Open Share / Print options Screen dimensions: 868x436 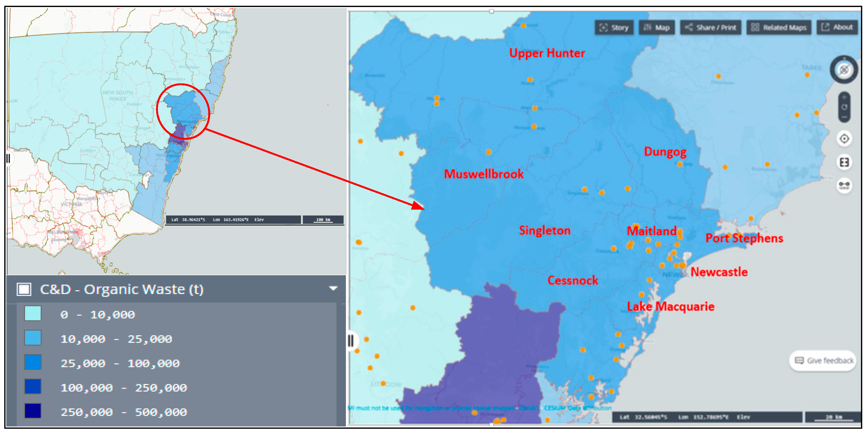coord(711,28)
